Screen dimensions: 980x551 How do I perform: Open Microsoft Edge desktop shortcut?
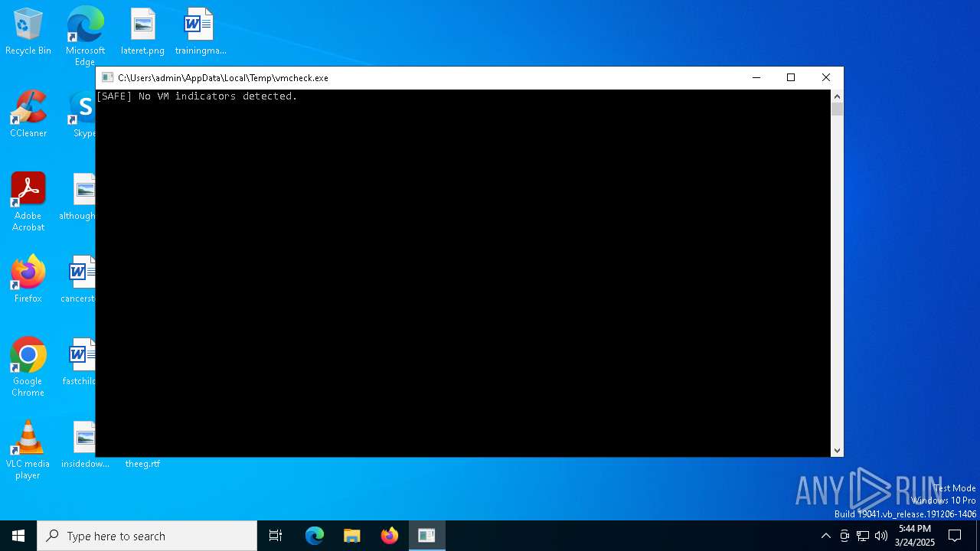(85, 35)
